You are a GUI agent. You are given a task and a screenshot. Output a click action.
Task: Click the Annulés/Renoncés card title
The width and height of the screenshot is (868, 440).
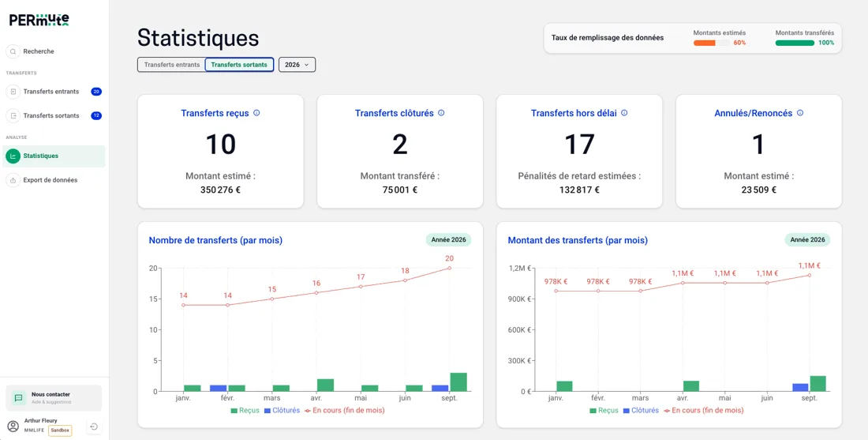coord(754,113)
